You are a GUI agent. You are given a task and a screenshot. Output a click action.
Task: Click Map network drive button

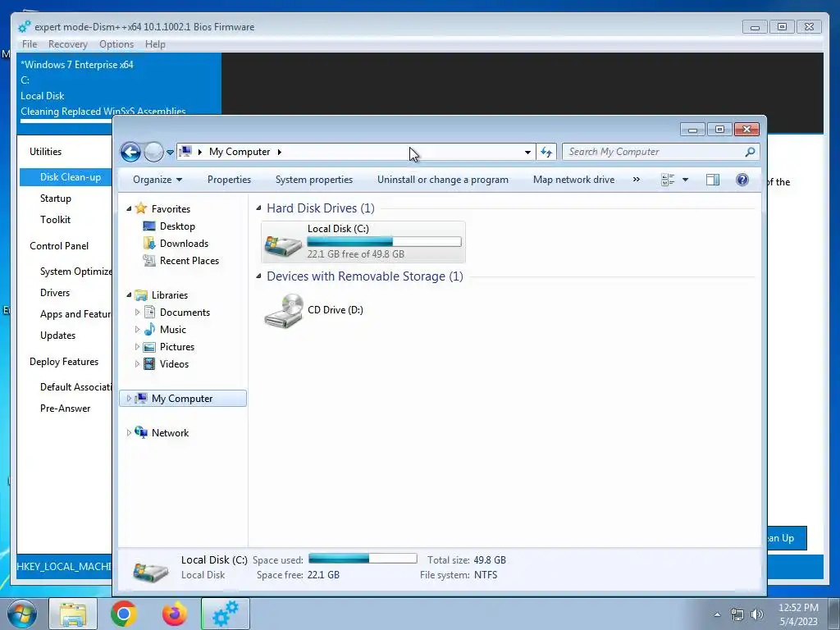[x=573, y=180]
